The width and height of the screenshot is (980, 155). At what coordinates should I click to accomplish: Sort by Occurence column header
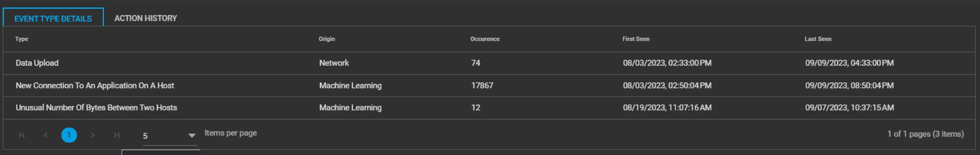(485, 39)
